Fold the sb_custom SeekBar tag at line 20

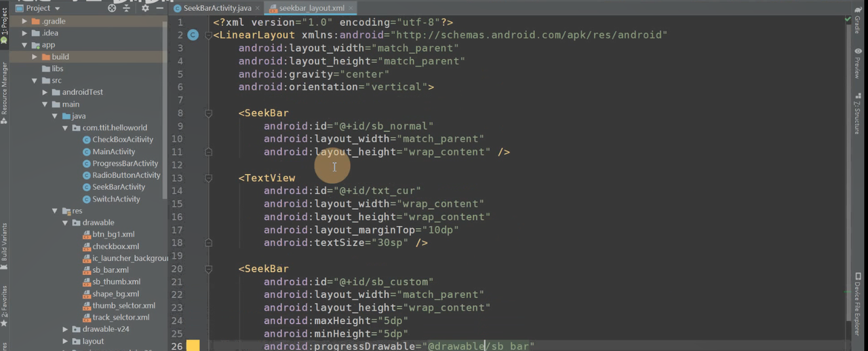pyautogui.click(x=209, y=269)
